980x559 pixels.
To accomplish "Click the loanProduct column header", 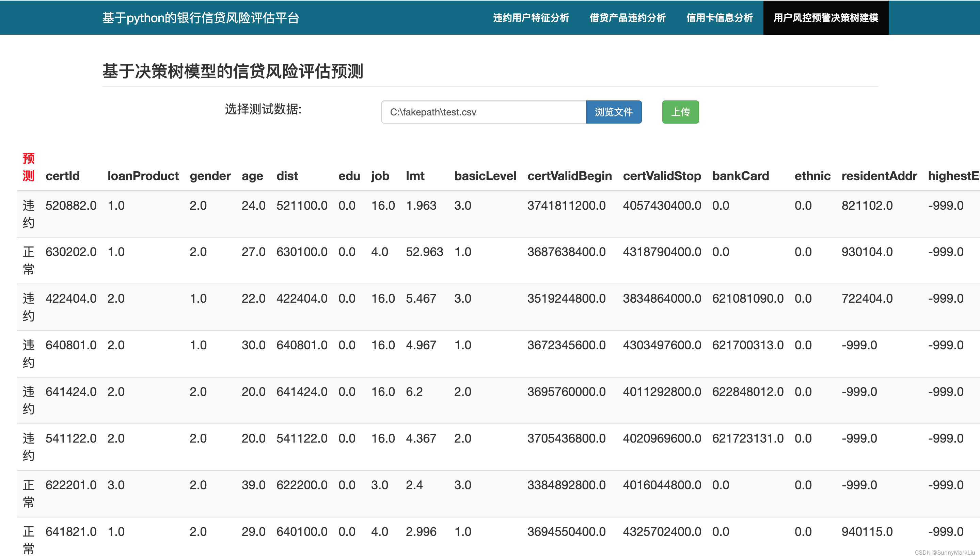I will click(x=143, y=176).
